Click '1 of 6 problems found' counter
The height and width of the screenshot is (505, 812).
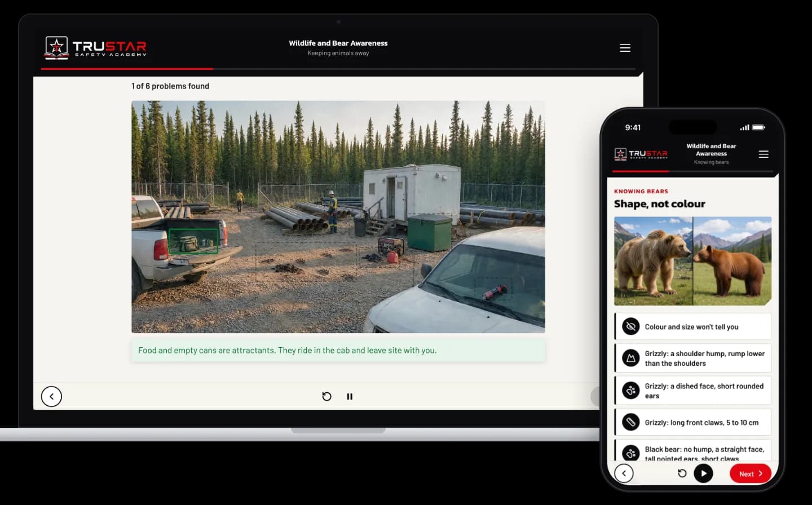tap(170, 86)
